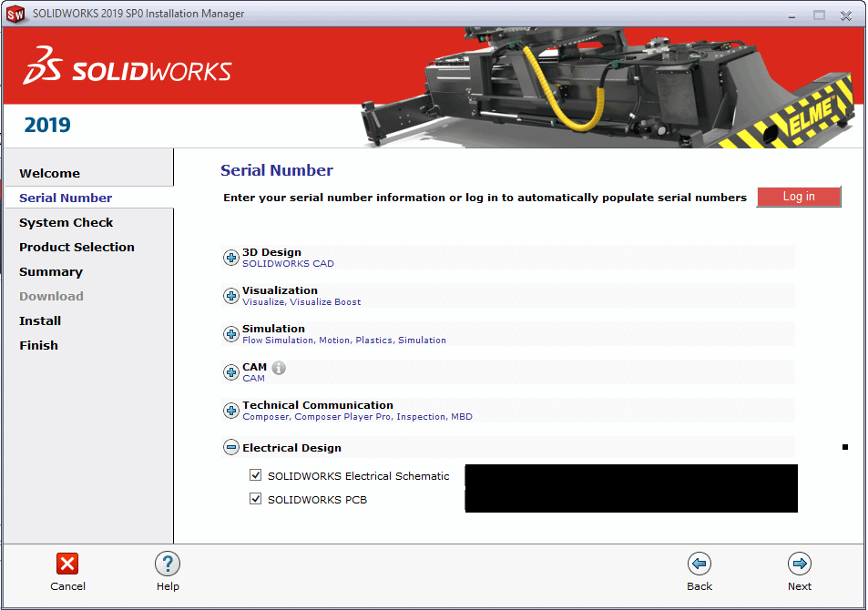Click the red Cancel X icon
Screen dimensions: 868x610
pyautogui.click(x=67, y=564)
